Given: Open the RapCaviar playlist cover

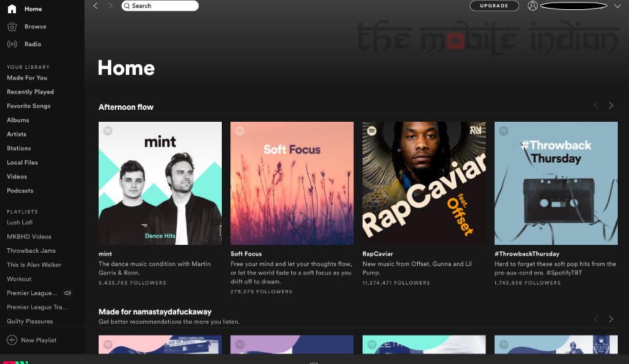Looking at the screenshot, I should [x=424, y=183].
